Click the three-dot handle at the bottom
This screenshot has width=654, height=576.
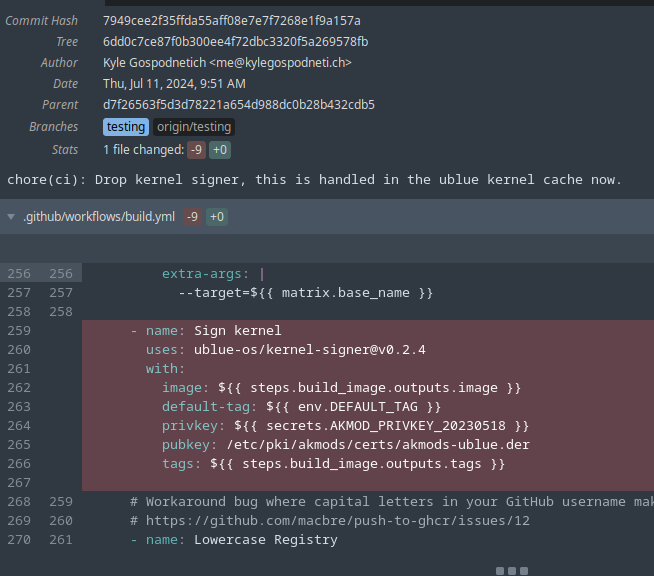click(x=510, y=571)
